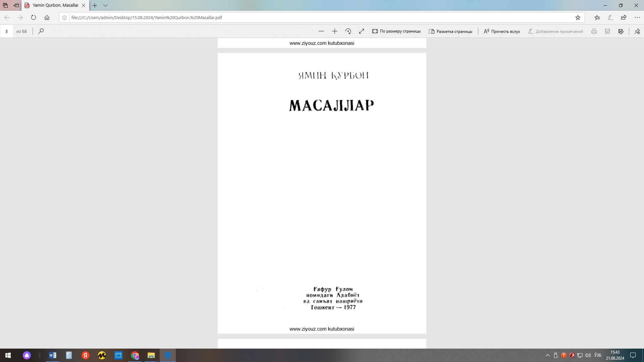Click the zoom in plus icon
This screenshot has width=644, height=362.
click(334, 31)
